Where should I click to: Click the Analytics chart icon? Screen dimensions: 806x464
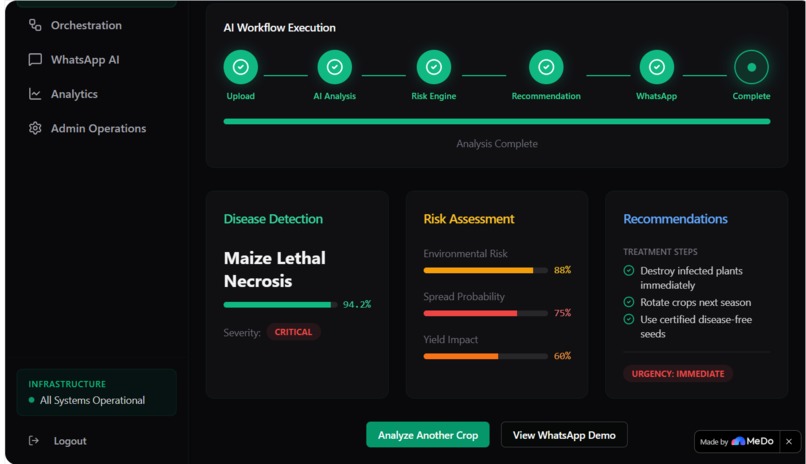pos(35,94)
